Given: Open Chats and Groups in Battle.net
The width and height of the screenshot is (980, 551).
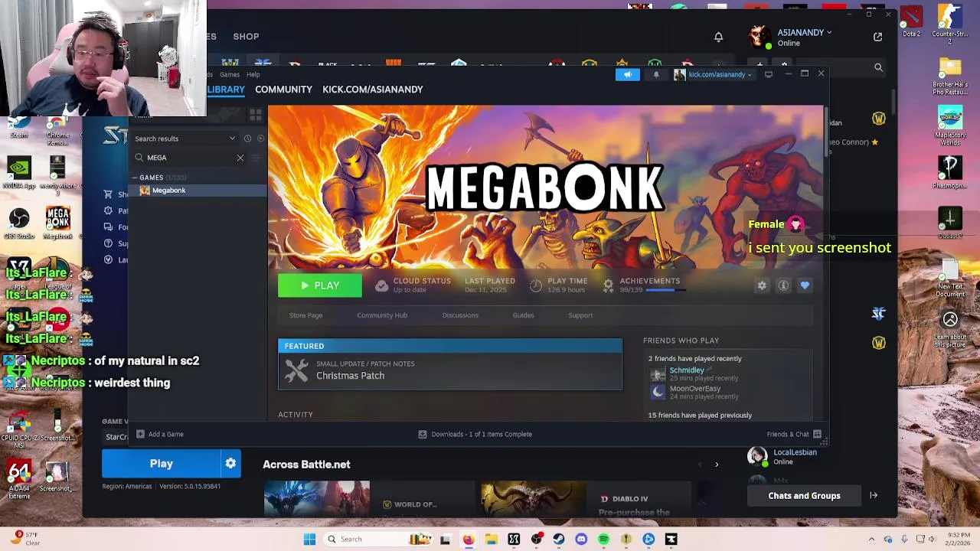Looking at the screenshot, I should pyautogui.click(x=804, y=496).
